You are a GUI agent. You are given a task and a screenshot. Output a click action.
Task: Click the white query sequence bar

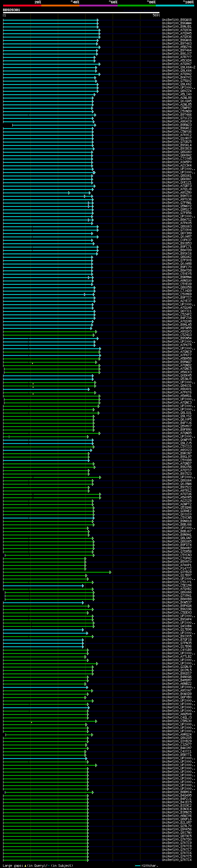pos(81,13)
